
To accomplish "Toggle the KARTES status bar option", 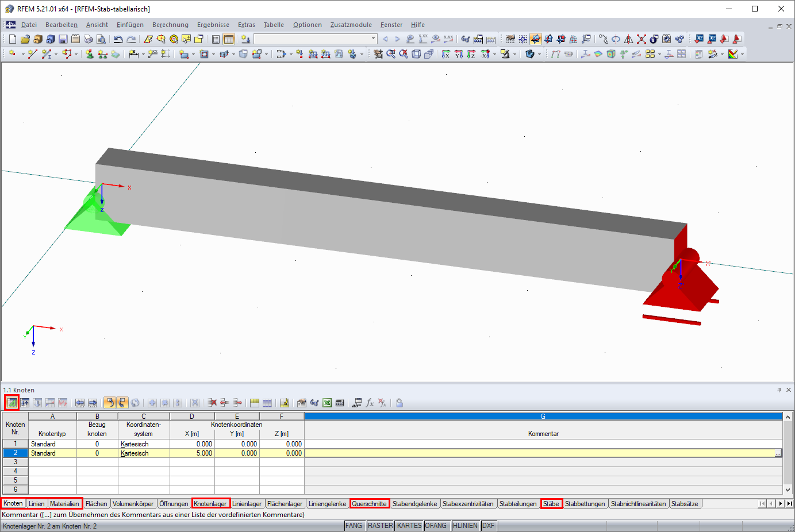I will [x=409, y=526].
